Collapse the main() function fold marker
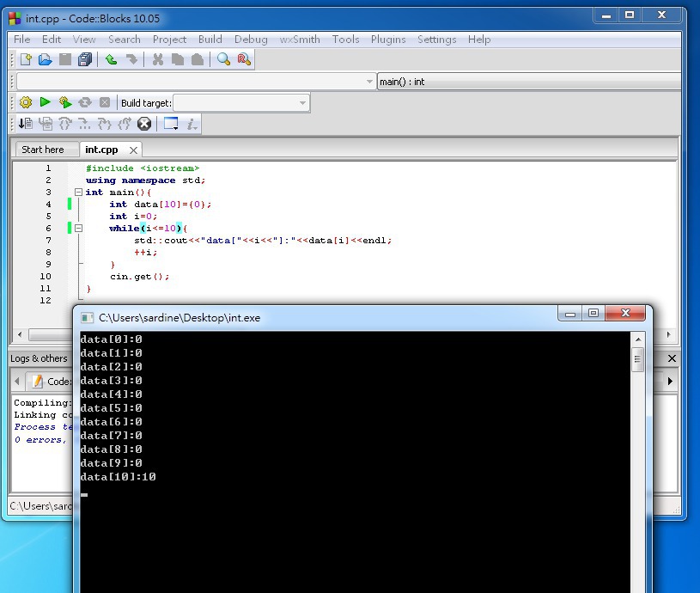The height and width of the screenshot is (593, 700). pyautogui.click(x=78, y=193)
